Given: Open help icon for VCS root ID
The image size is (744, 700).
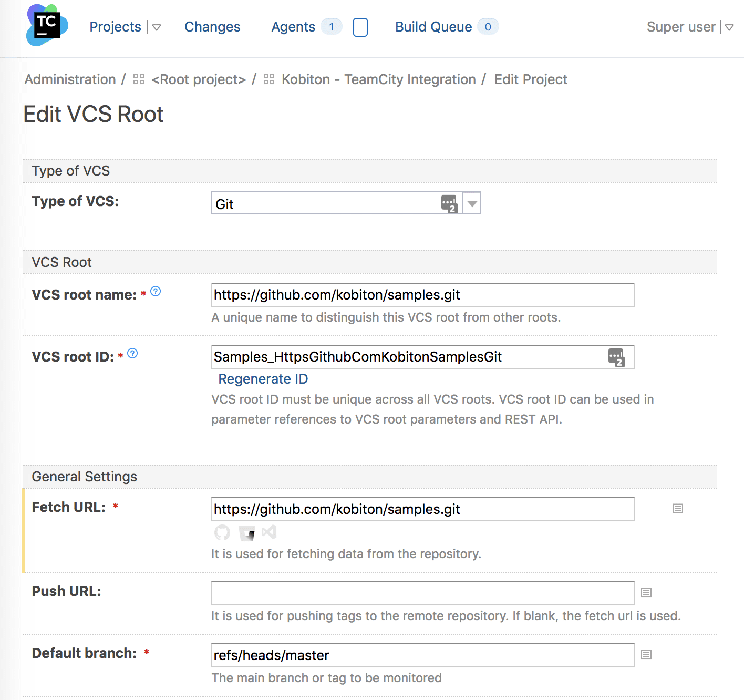Looking at the screenshot, I should click(x=132, y=353).
